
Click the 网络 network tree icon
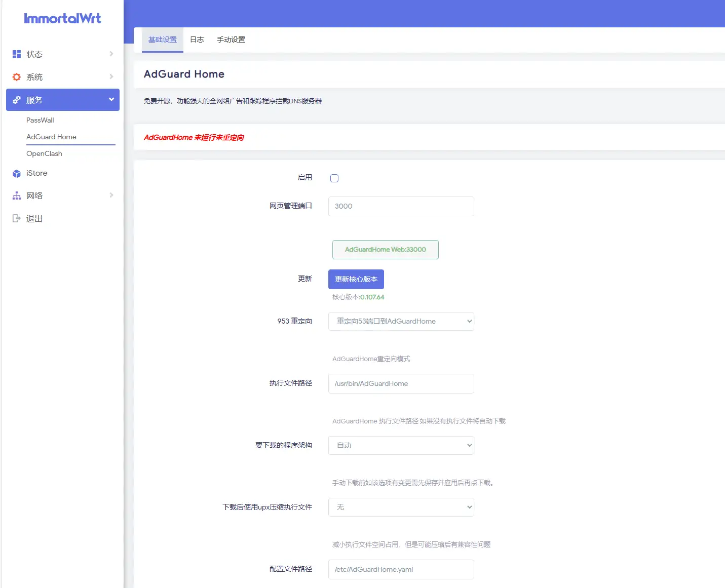click(17, 196)
